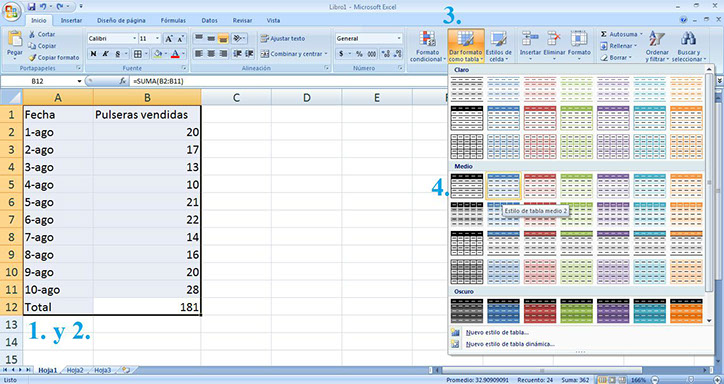Open the Calibri font name dropdown
724x384 pixels.
click(134, 38)
